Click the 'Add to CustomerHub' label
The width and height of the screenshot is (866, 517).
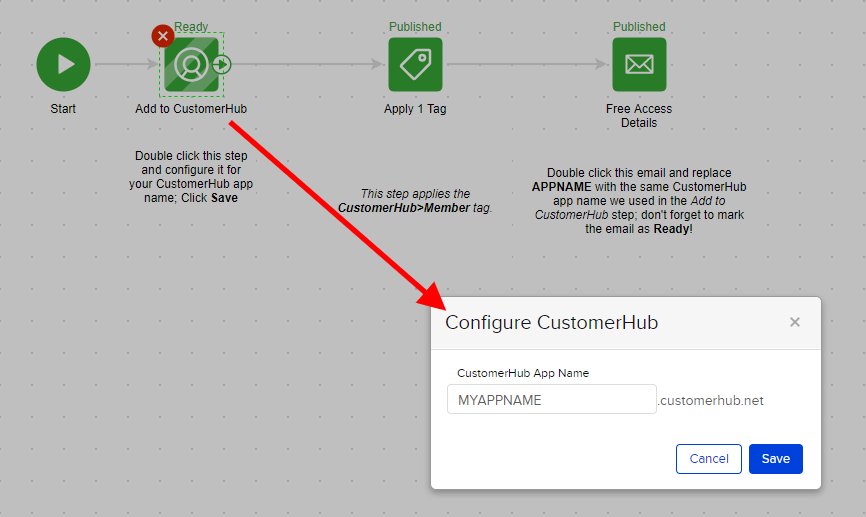191,109
